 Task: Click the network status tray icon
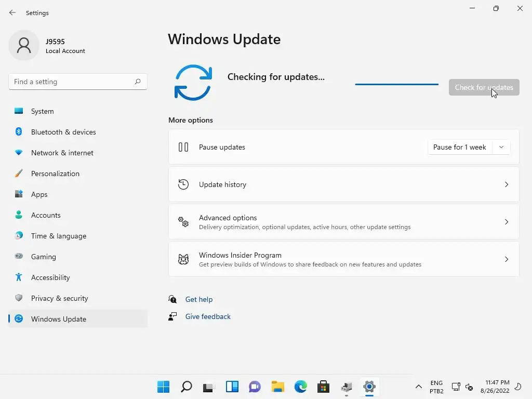[x=456, y=387]
